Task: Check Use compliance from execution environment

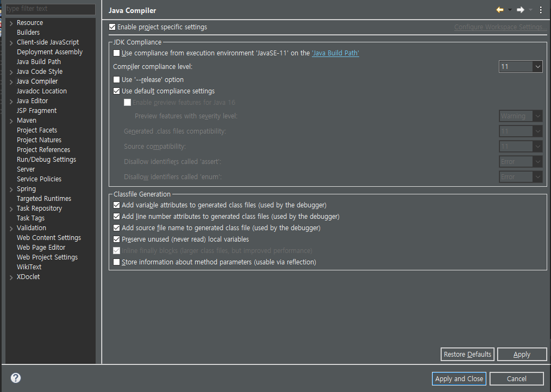Action: tap(116, 53)
